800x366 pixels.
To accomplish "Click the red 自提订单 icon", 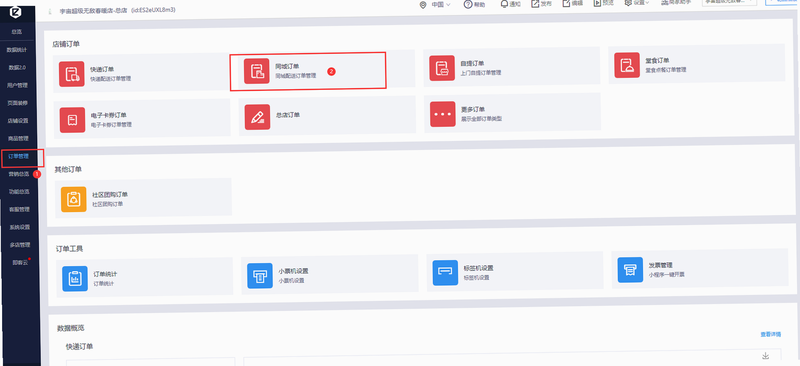I will click(x=442, y=68).
